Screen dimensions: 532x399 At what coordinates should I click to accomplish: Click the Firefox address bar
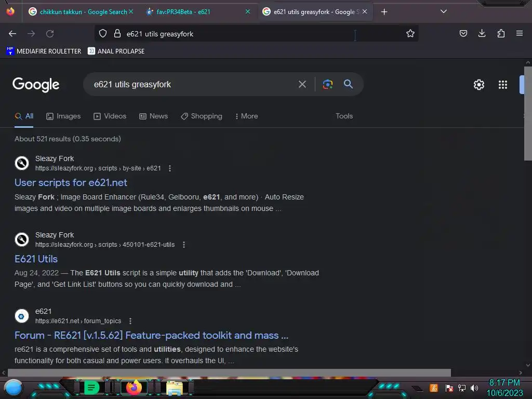(x=256, y=34)
